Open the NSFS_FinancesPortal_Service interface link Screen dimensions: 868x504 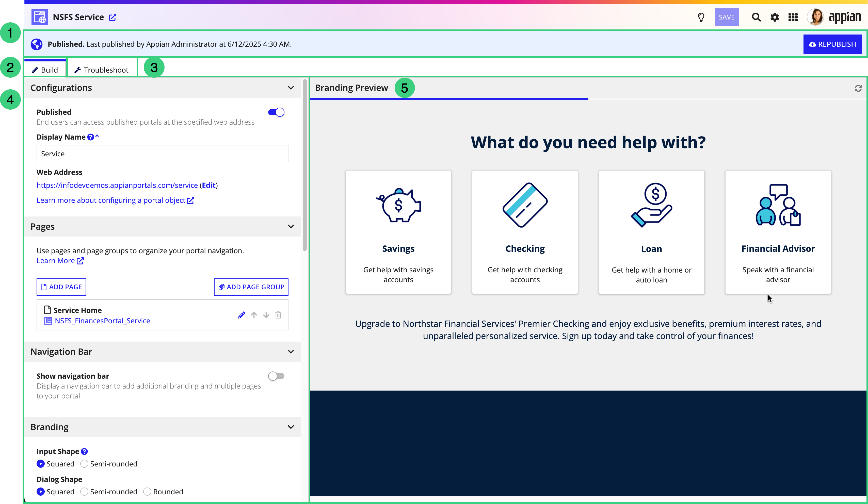point(102,321)
